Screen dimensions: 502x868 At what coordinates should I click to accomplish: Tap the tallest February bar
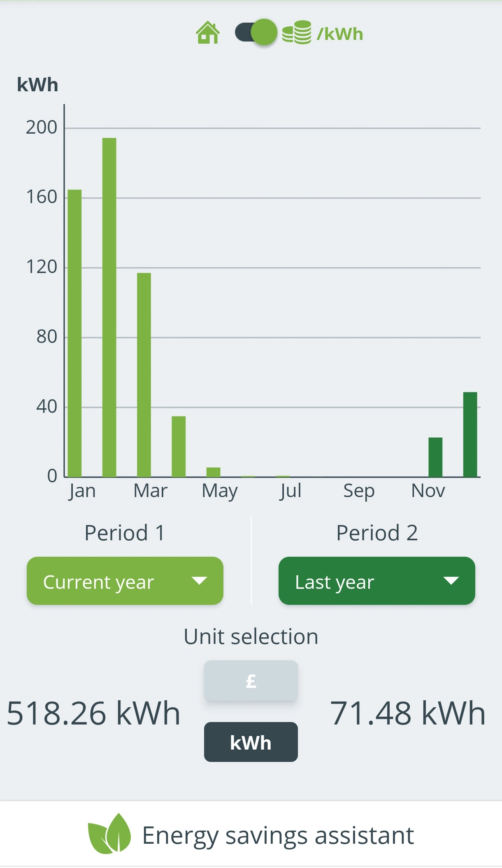pyautogui.click(x=109, y=307)
